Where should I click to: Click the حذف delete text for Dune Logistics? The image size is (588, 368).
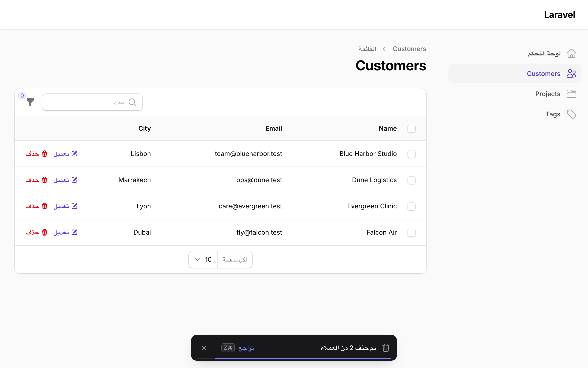point(32,180)
